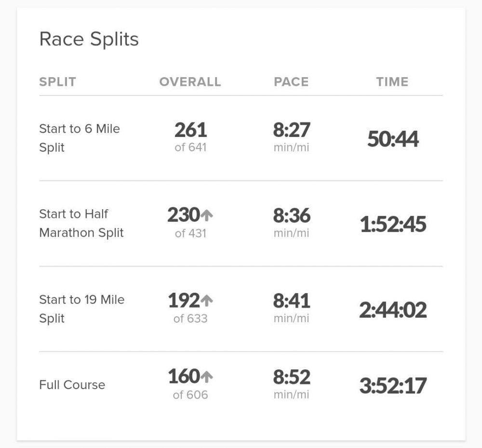This screenshot has width=482, height=448.
Task: Click the TIME column header
Action: (392, 81)
